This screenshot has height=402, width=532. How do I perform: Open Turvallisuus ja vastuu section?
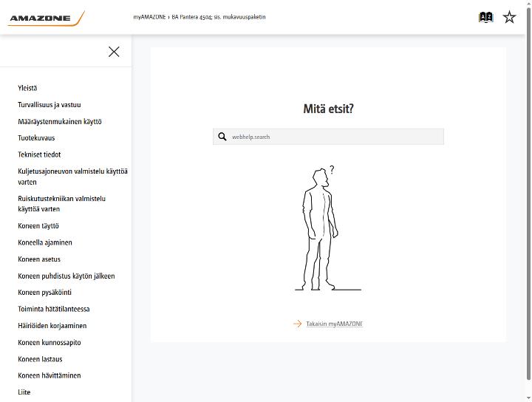[x=50, y=104]
